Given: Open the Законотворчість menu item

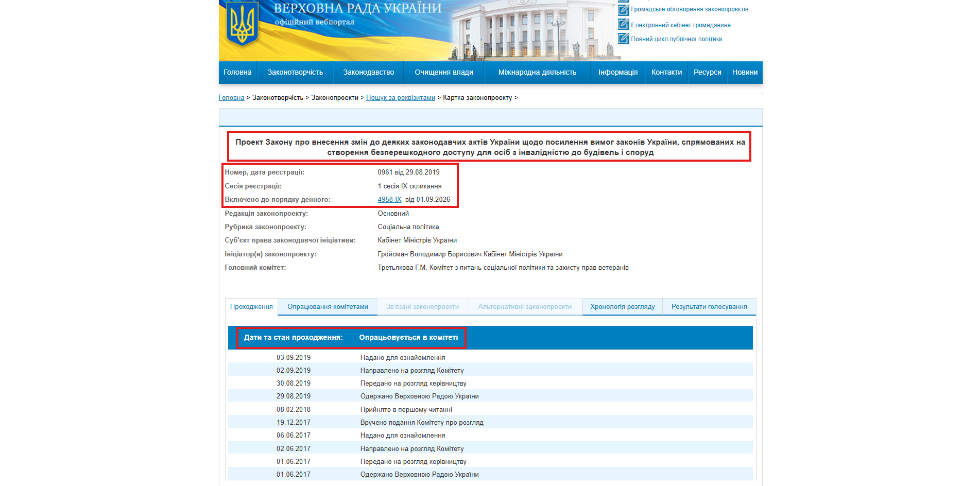Looking at the screenshot, I should pos(295,72).
